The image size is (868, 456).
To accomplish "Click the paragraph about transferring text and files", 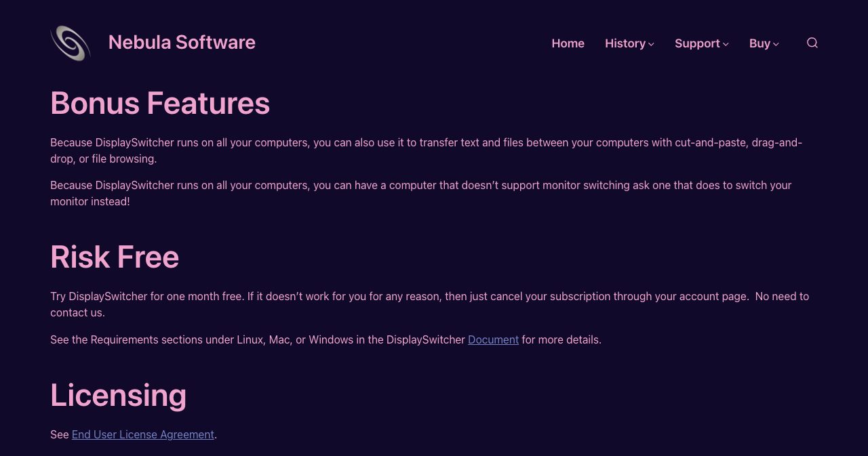I will point(427,150).
